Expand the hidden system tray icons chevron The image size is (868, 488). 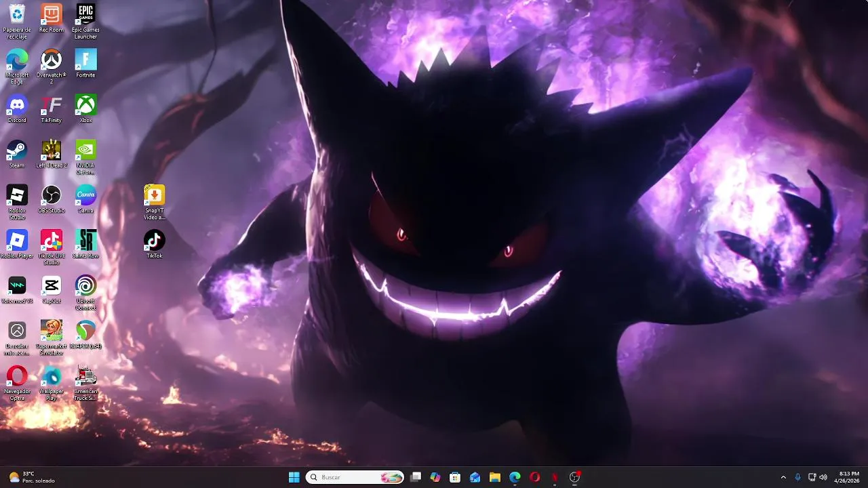[783, 477]
